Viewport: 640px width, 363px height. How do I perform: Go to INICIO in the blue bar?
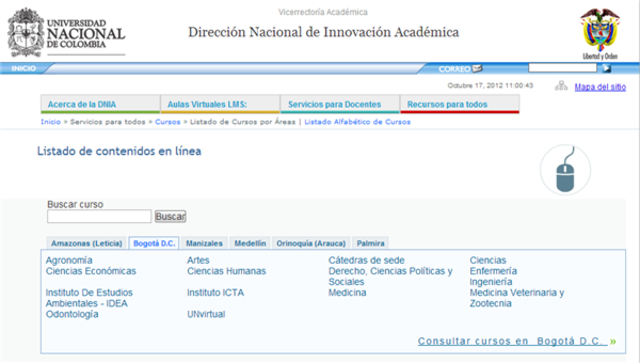click(x=24, y=68)
